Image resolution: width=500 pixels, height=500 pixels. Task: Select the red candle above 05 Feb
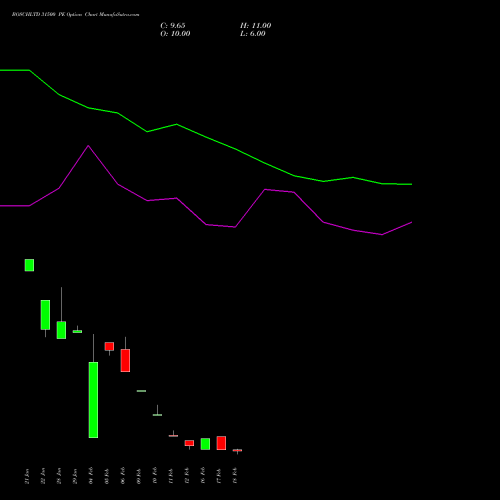pyautogui.click(x=109, y=346)
